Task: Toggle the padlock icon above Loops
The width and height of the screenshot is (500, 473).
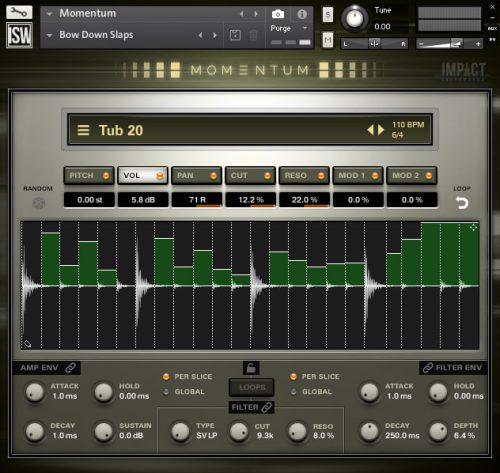Action: click(x=251, y=368)
